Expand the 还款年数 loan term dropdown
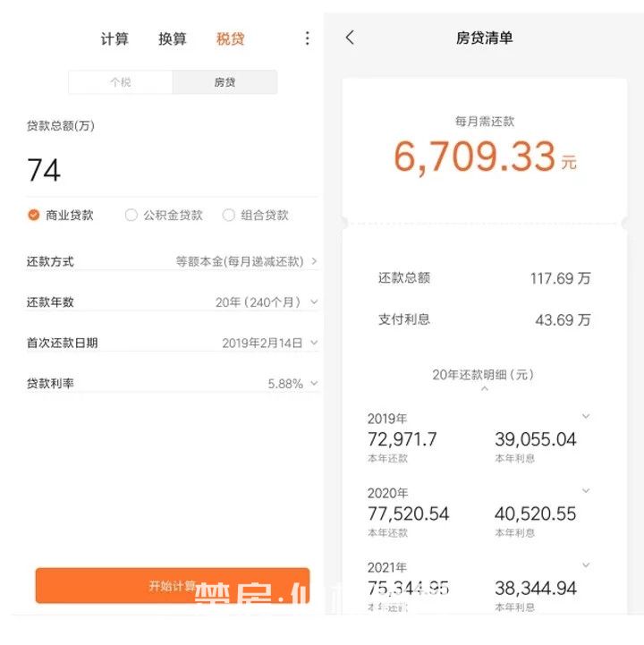Viewport: 644px width, 645px height. pos(266,302)
